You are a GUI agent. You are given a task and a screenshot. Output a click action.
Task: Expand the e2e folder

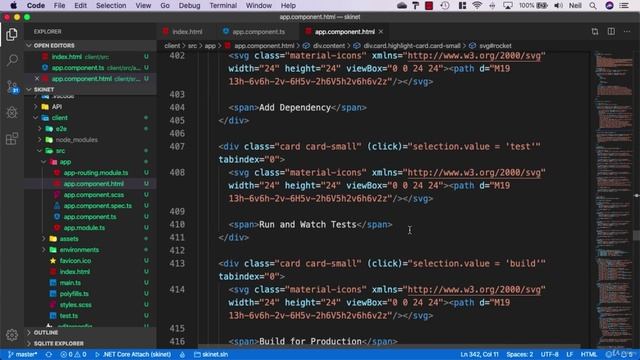tap(40, 129)
